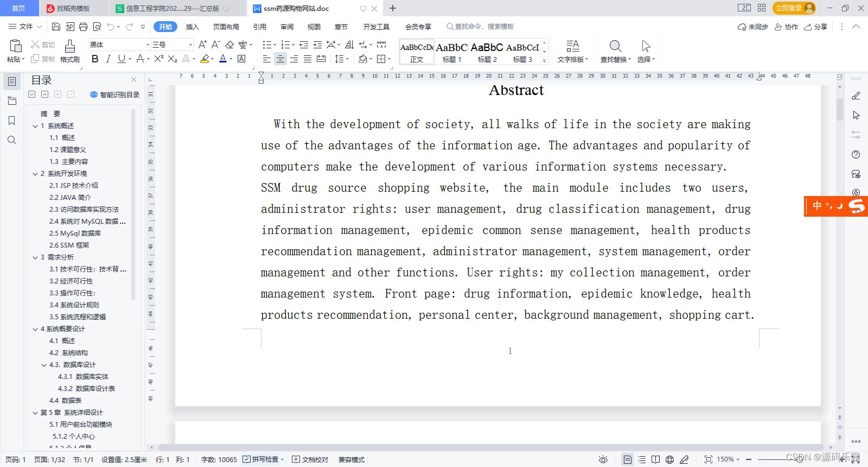Viewport: 868px width, 467px height.
Task: Click the 分享 (Share) button
Action: coord(816,27)
